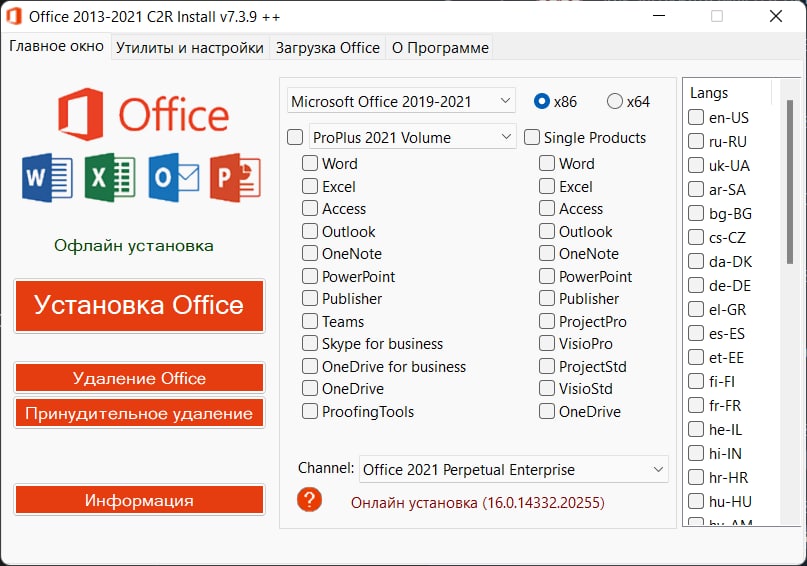Click the Word app icon

pyautogui.click(x=47, y=178)
